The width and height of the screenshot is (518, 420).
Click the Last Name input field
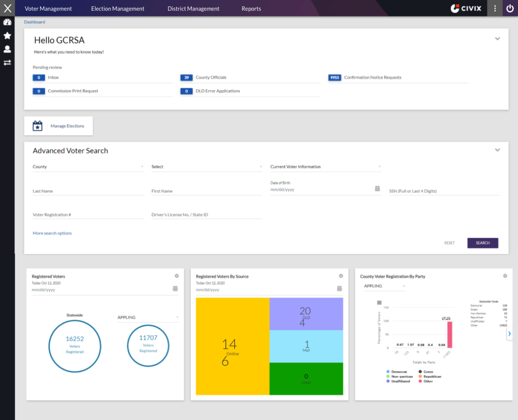(88, 191)
